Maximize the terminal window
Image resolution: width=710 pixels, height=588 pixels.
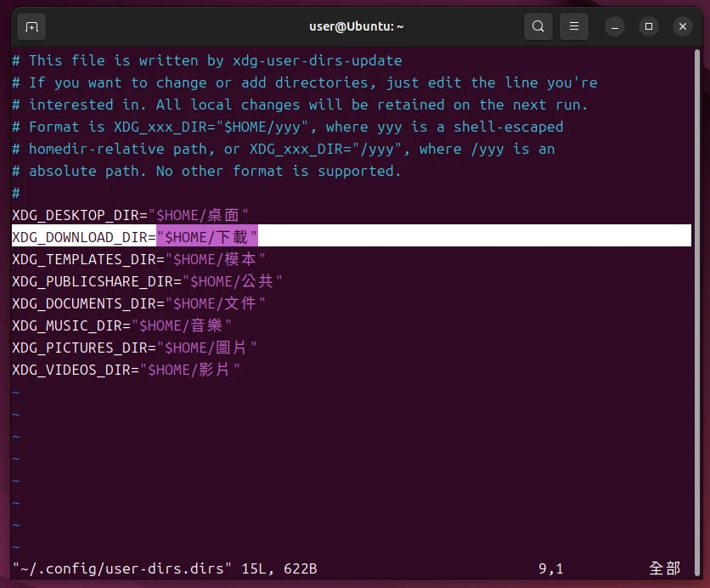coord(649,26)
